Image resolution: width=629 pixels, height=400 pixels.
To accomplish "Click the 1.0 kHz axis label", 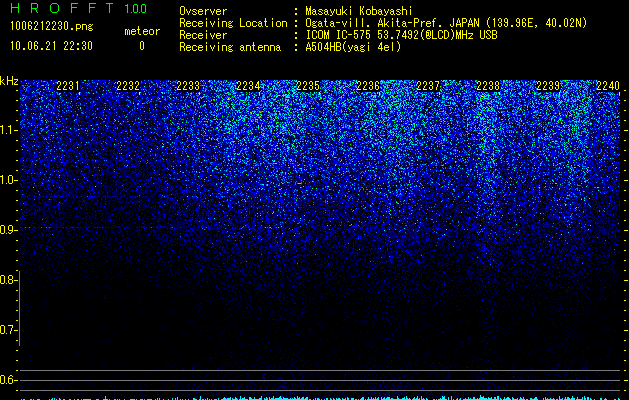I will click(8, 180).
